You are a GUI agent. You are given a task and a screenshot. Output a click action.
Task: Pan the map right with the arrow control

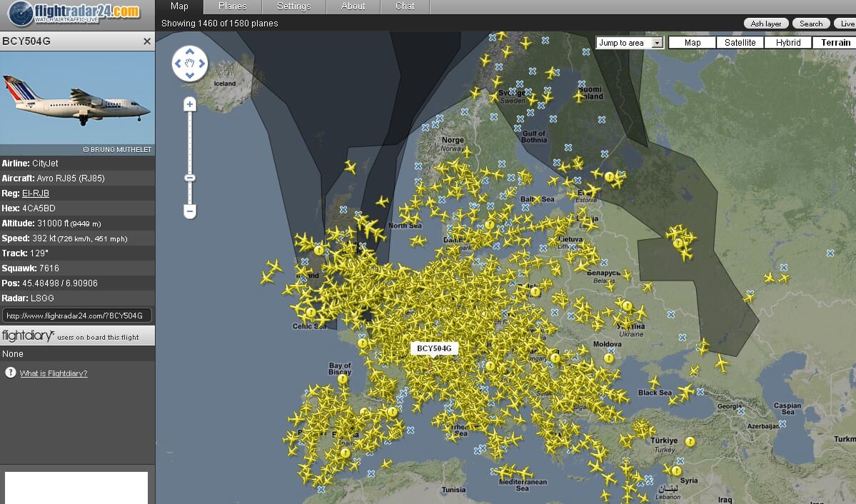click(202, 64)
